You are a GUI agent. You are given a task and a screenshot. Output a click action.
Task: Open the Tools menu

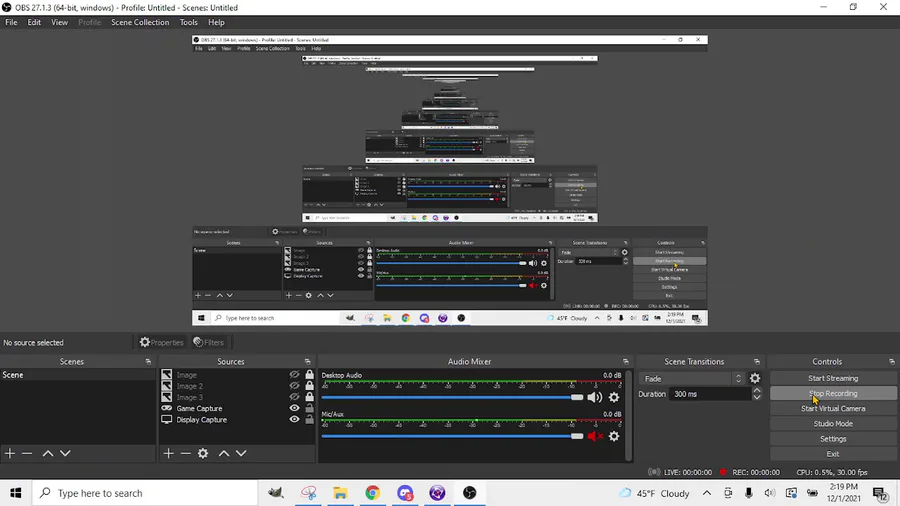point(188,22)
